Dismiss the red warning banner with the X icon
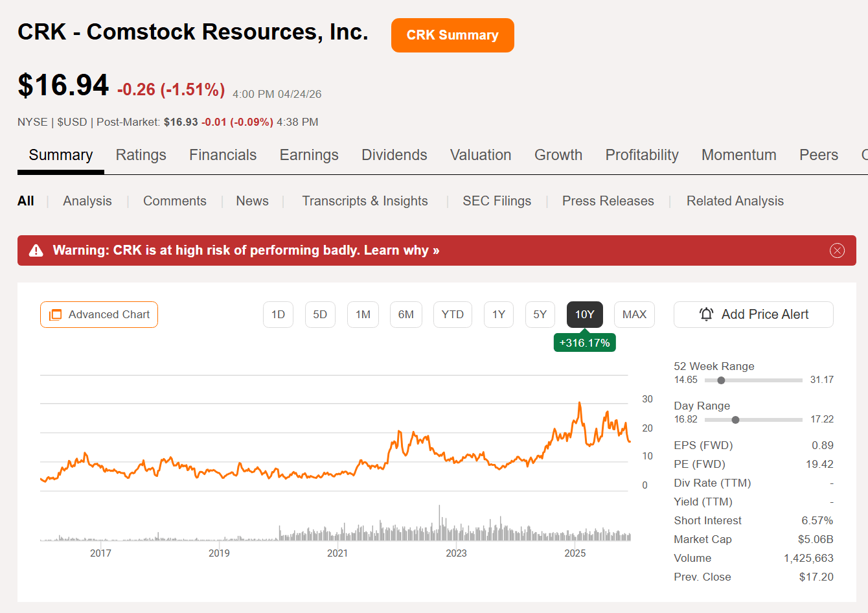Viewport: 868px width, 613px height. pyautogui.click(x=837, y=251)
